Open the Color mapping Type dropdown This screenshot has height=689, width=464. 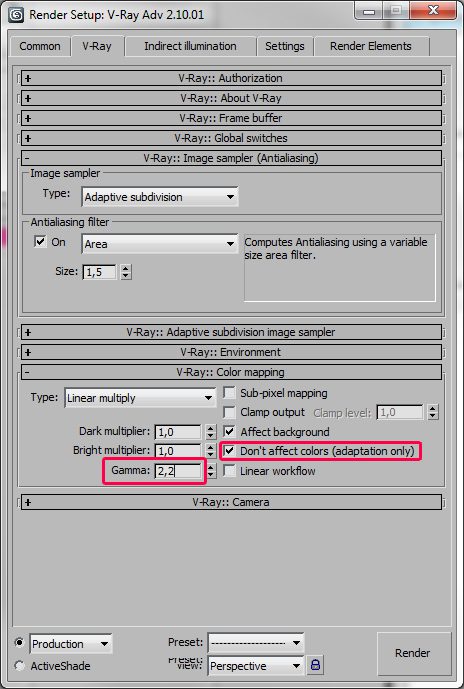[140, 398]
